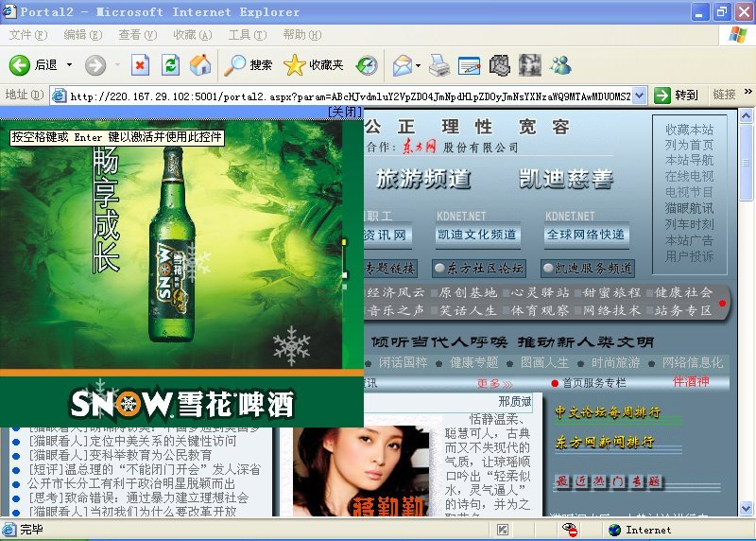756x541 pixels.
Task: Open 列车时刻 sidebar link
Action: click(x=689, y=224)
